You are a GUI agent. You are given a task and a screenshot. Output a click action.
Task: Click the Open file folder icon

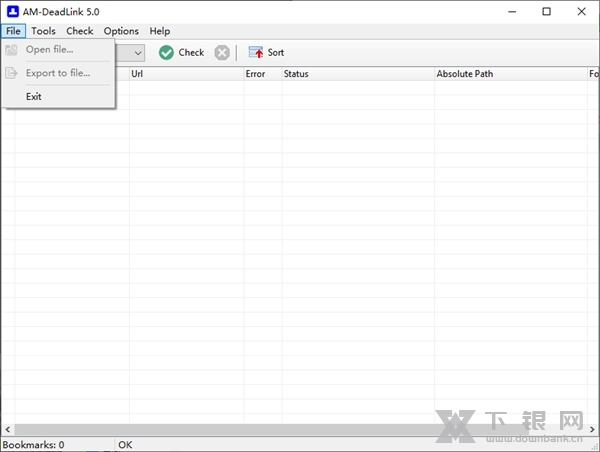point(12,49)
